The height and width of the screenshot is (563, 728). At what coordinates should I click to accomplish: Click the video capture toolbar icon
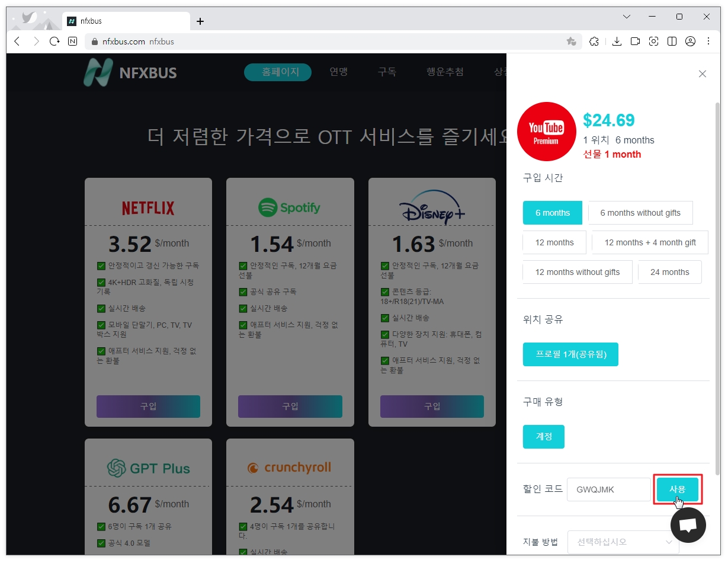click(635, 41)
